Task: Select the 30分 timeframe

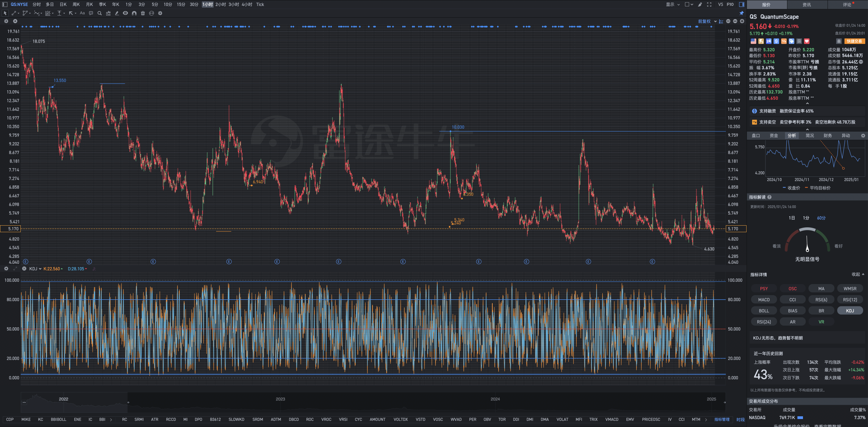Action: click(x=194, y=4)
